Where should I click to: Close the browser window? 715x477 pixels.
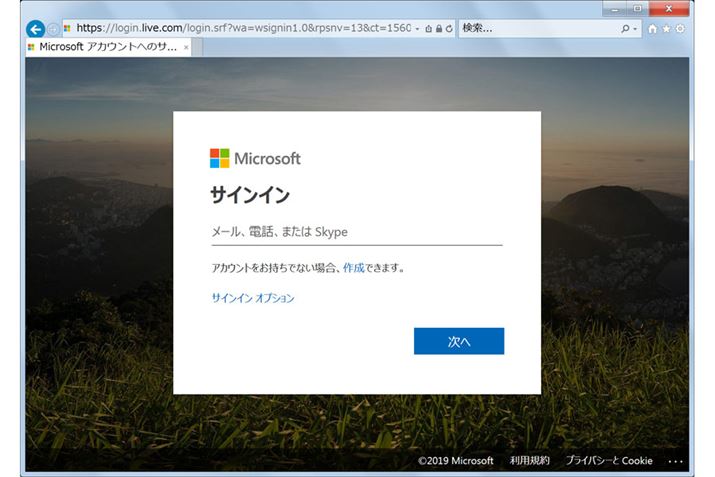pyautogui.click(x=668, y=9)
